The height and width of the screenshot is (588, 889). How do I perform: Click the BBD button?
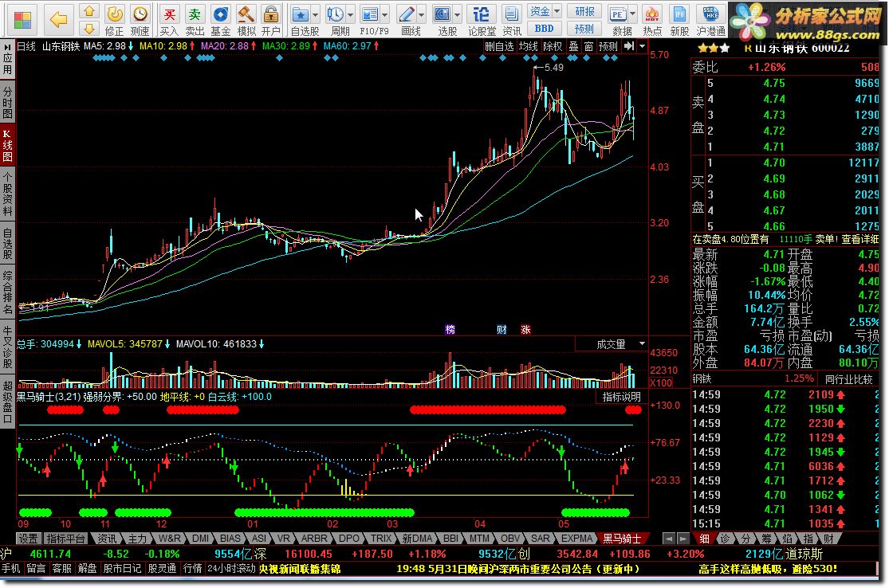pyautogui.click(x=544, y=29)
